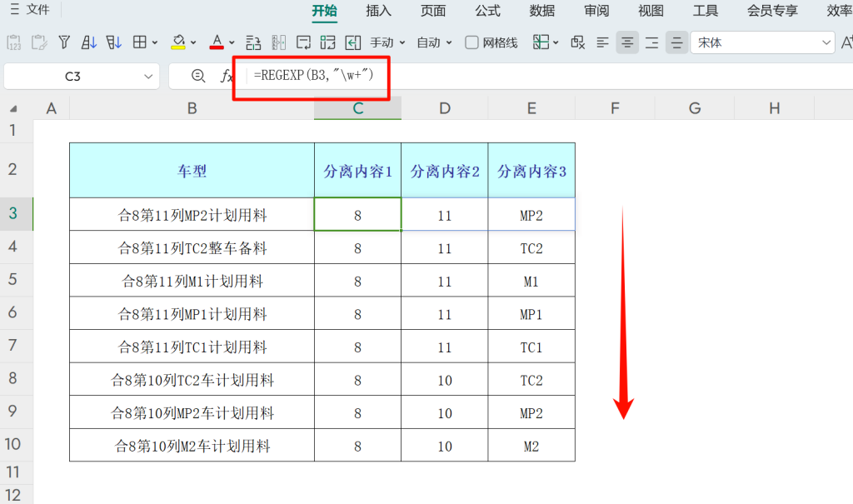Click the fx insert function icon
The width and height of the screenshot is (853, 504).
227,76
